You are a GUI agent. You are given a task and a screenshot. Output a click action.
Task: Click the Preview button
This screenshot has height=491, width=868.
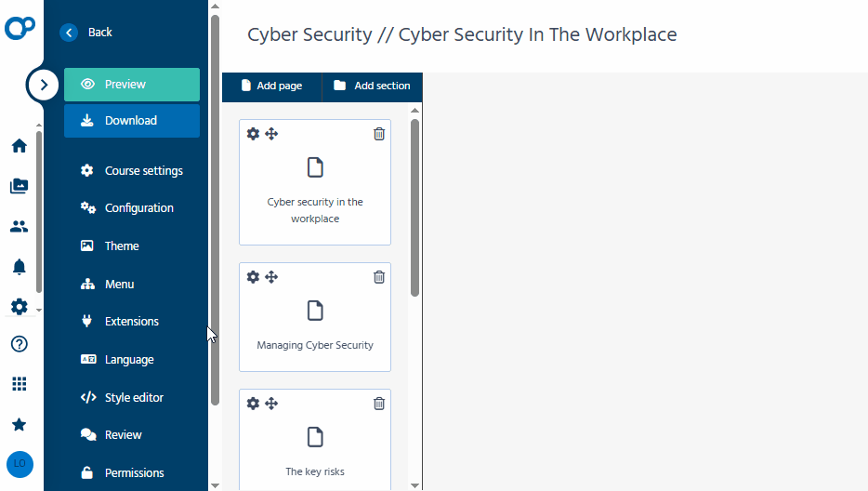pyautogui.click(x=132, y=85)
